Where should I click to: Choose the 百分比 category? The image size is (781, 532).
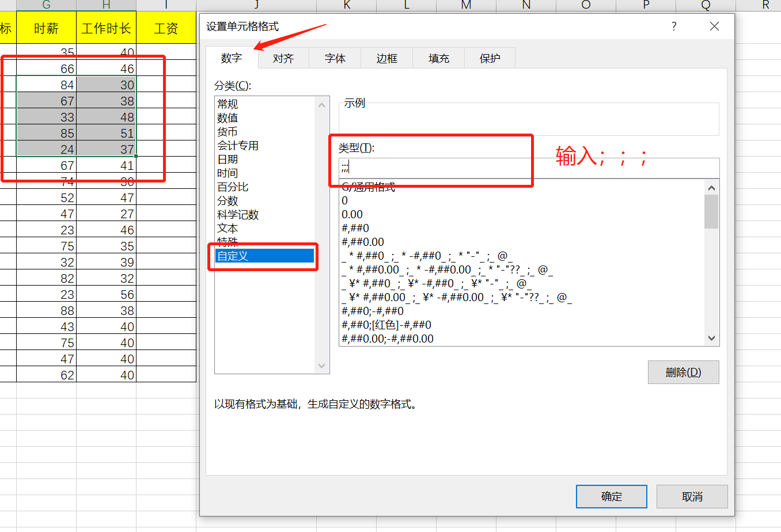[233, 187]
